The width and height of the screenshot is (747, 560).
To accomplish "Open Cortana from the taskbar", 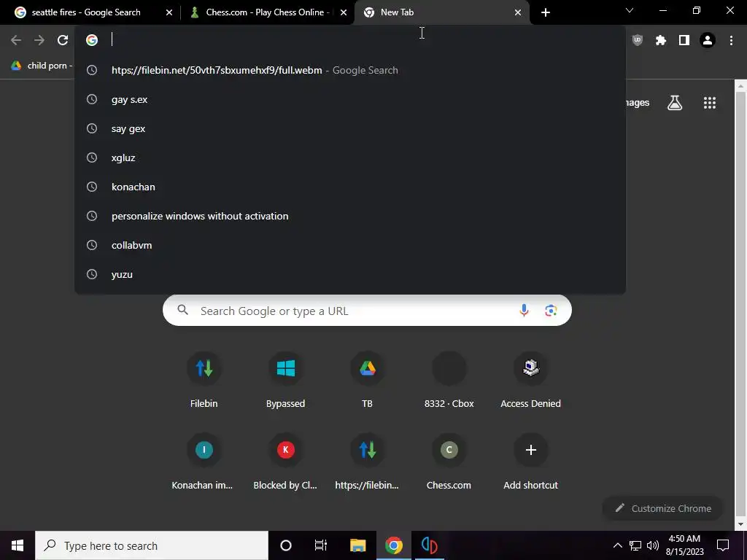I will [286, 545].
